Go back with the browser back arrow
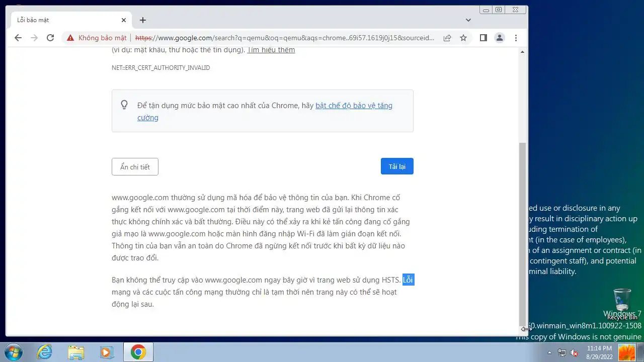Viewport: 644px width, 362px height. tap(18, 38)
